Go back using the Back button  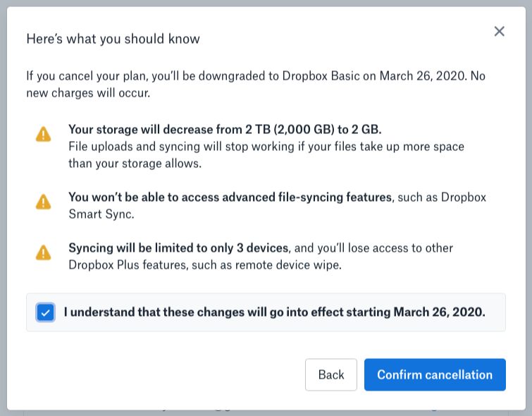[x=330, y=374]
